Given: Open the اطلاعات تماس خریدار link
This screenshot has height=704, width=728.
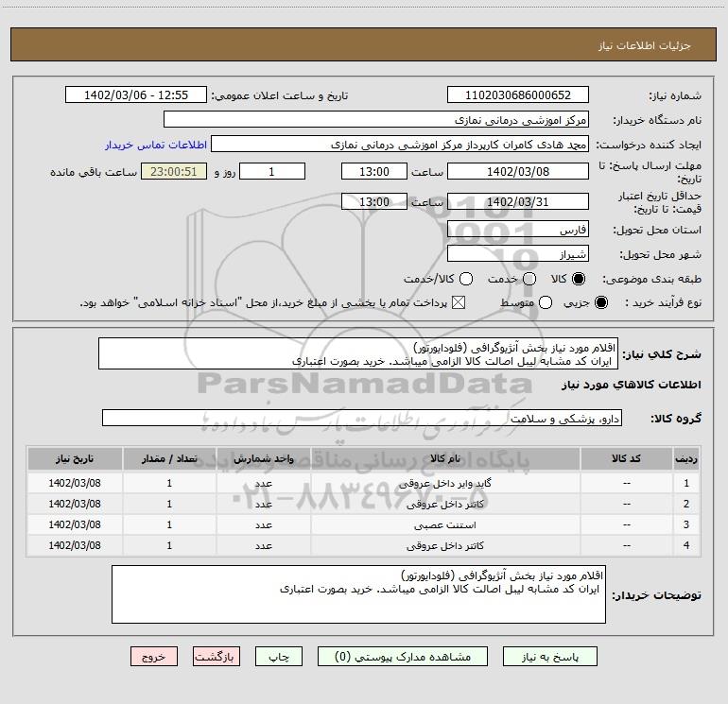Looking at the screenshot, I should tap(156, 145).
